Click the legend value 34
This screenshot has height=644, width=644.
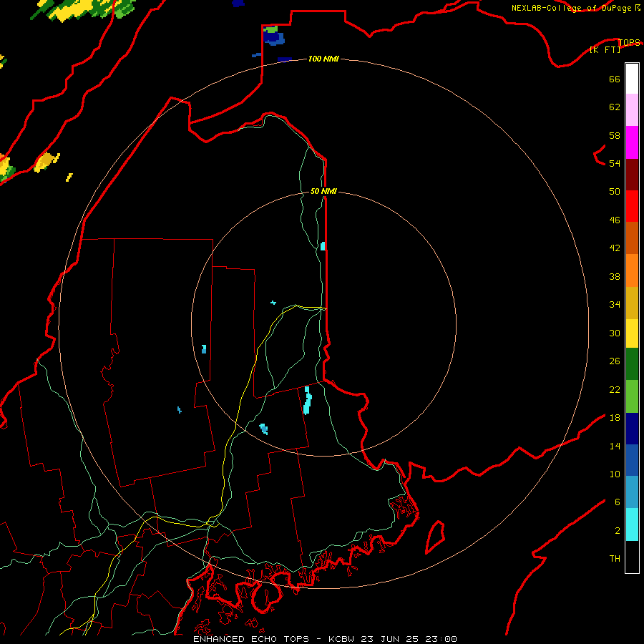615,304
